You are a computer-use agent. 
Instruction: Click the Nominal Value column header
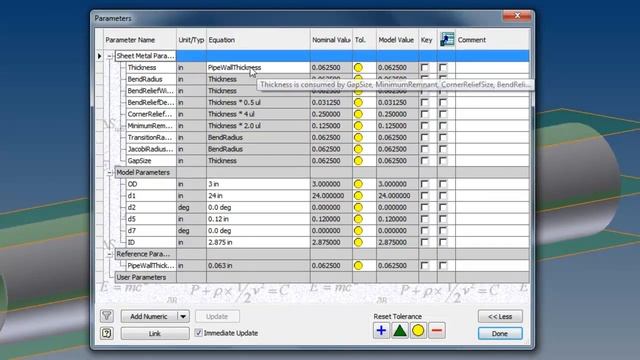[x=331, y=40]
